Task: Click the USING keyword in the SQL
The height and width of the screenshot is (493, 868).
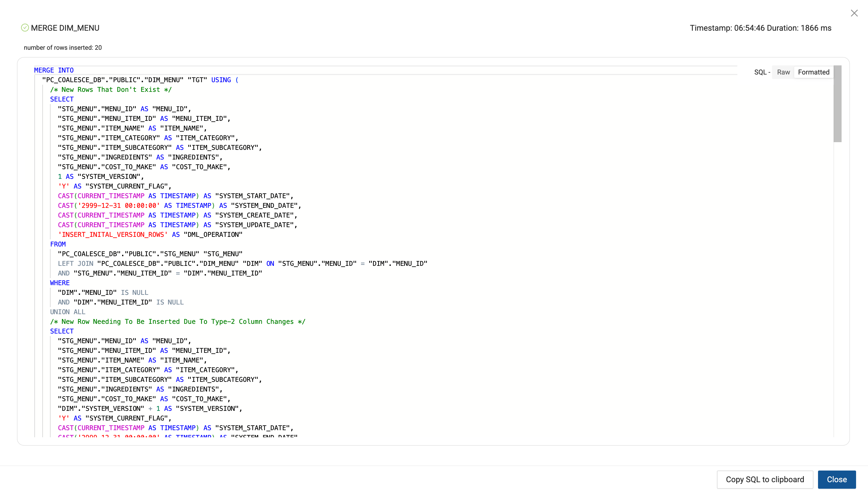Action: 221,80
